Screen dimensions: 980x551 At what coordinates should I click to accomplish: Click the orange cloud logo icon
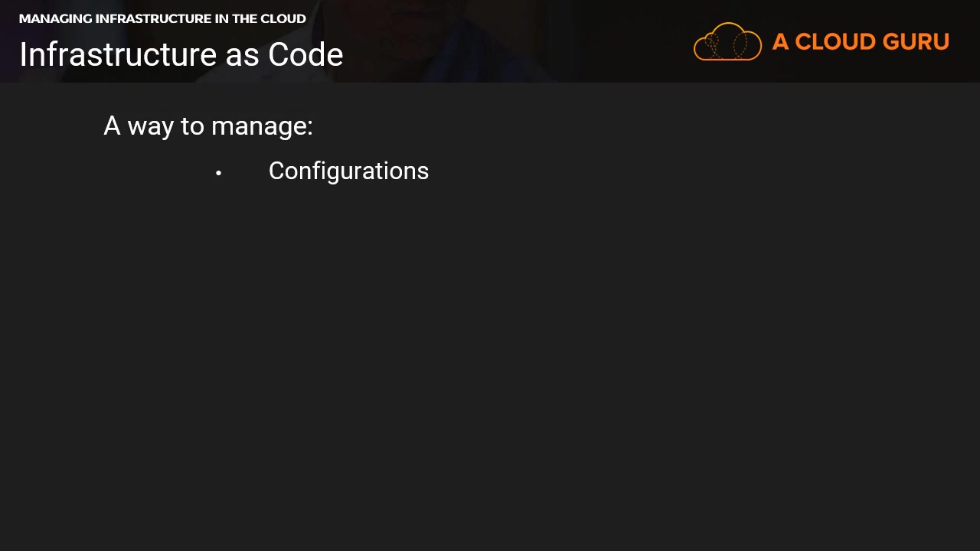(x=727, y=42)
